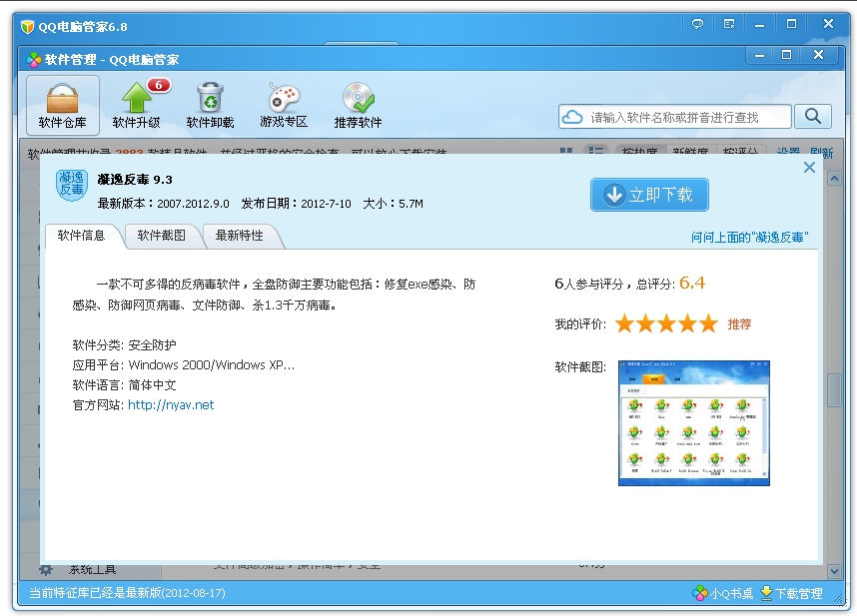Click 立即下载 download now button
Viewport: 857px width, 616px height.
tap(649, 195)
